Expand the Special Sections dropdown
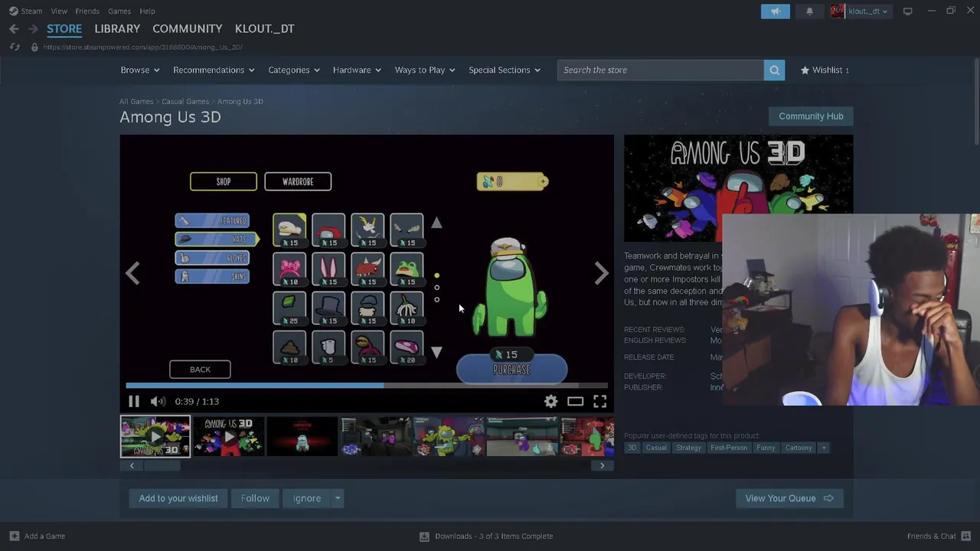 pos(505,70)
